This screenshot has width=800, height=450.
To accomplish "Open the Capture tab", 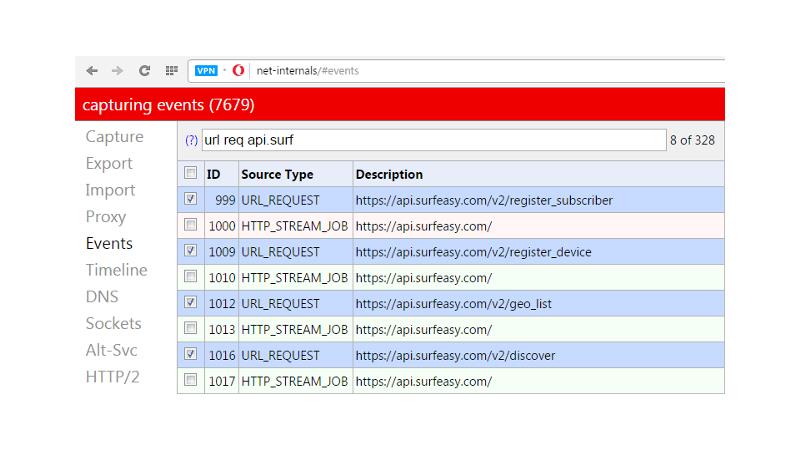I will (114, 137).
